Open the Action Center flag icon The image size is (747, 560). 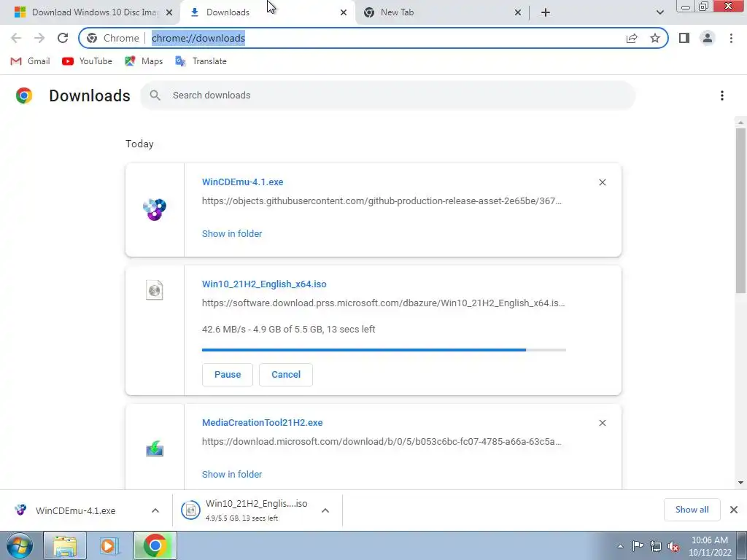(638, 546)
